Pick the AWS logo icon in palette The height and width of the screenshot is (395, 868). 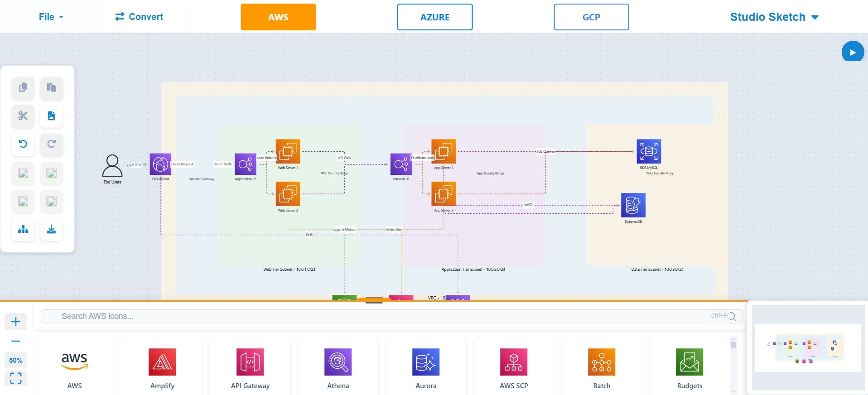click(x=74, y=362)
